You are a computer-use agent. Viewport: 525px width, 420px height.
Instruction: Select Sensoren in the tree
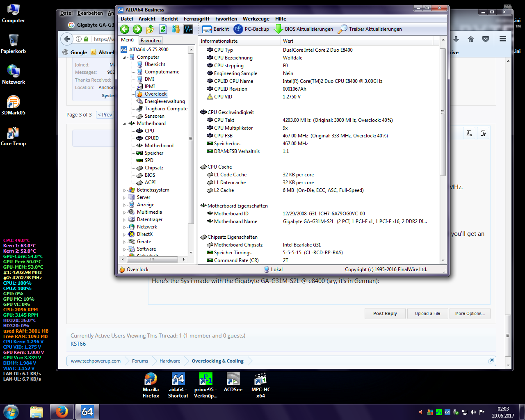click(x=154, y=116)
